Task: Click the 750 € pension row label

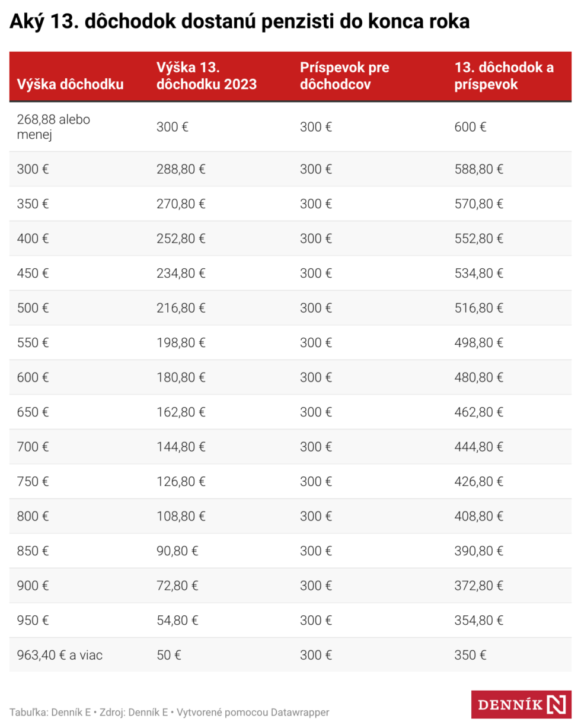Action: pos(33,482)
